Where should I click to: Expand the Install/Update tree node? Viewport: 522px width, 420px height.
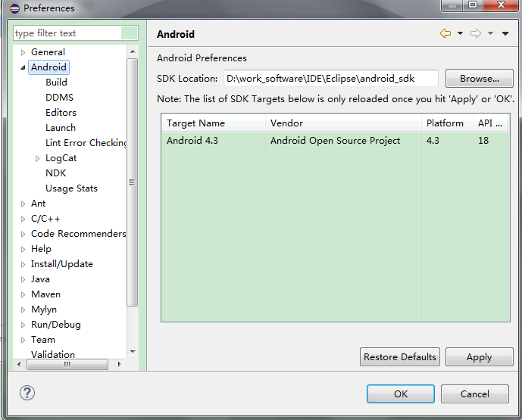[x=23, y=264]
